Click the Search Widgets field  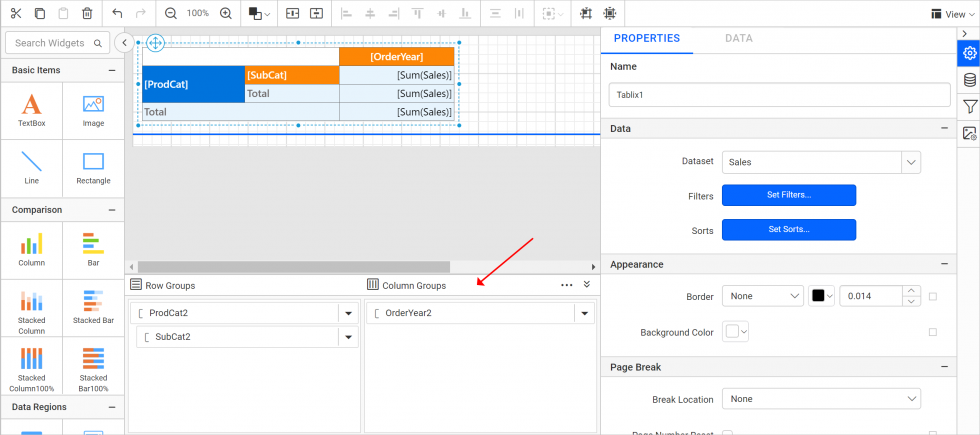pos(57,43)
